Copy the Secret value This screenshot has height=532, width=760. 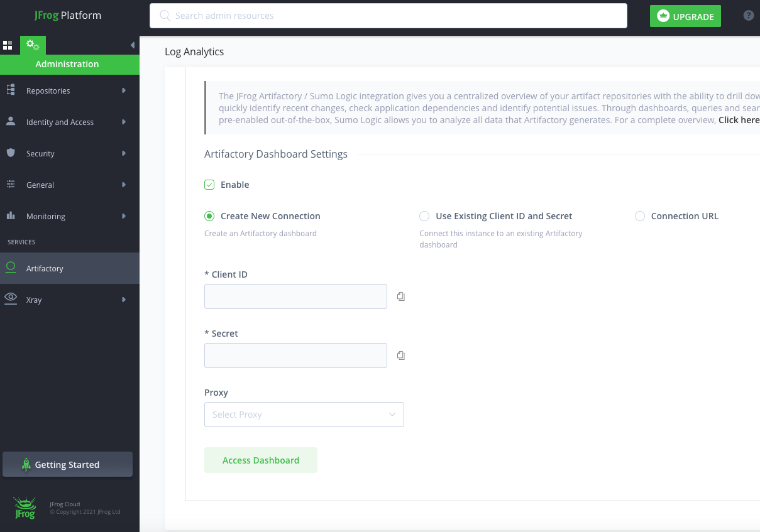click(x=400, y=355)
